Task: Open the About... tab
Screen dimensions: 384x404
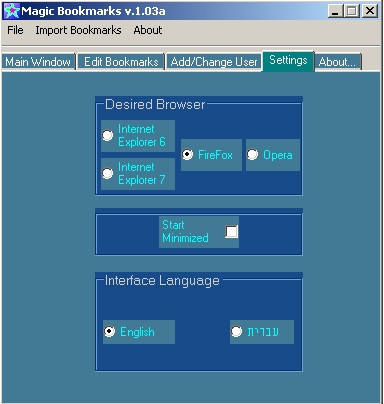Action: point(338,62)
